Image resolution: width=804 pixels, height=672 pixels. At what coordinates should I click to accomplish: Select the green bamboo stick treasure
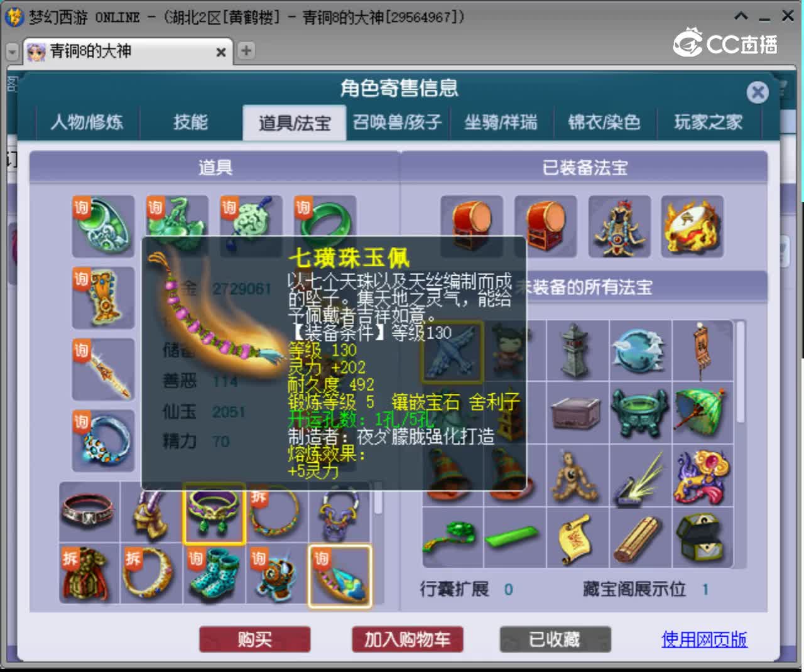514,538
